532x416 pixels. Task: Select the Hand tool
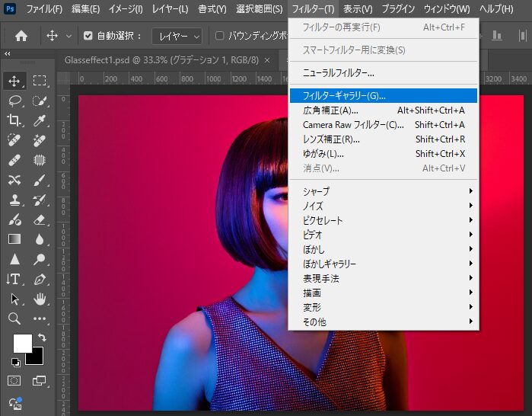[40, 299]
